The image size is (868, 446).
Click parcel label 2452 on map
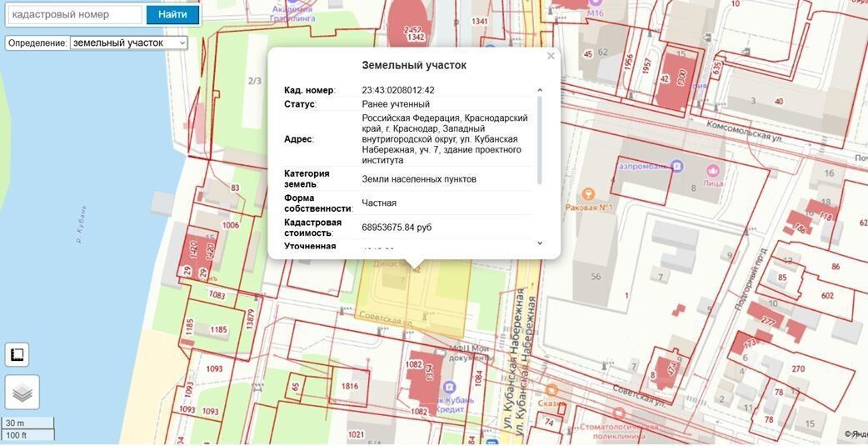413,30
